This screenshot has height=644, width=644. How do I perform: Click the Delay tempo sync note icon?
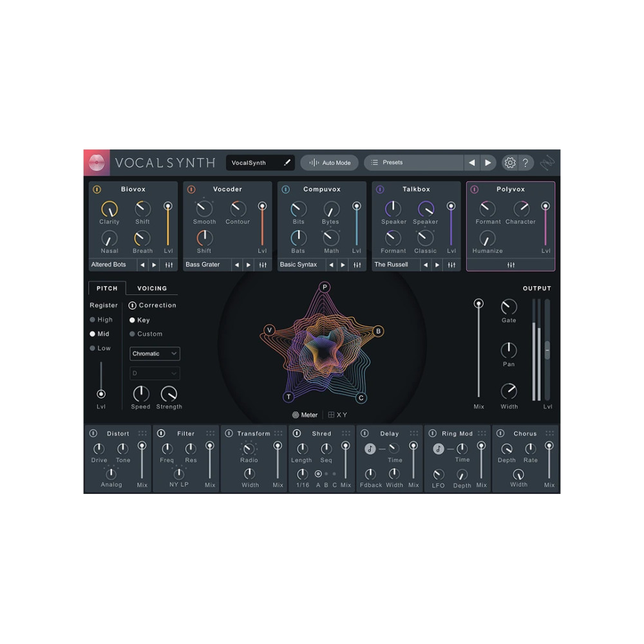click(370, 449)
